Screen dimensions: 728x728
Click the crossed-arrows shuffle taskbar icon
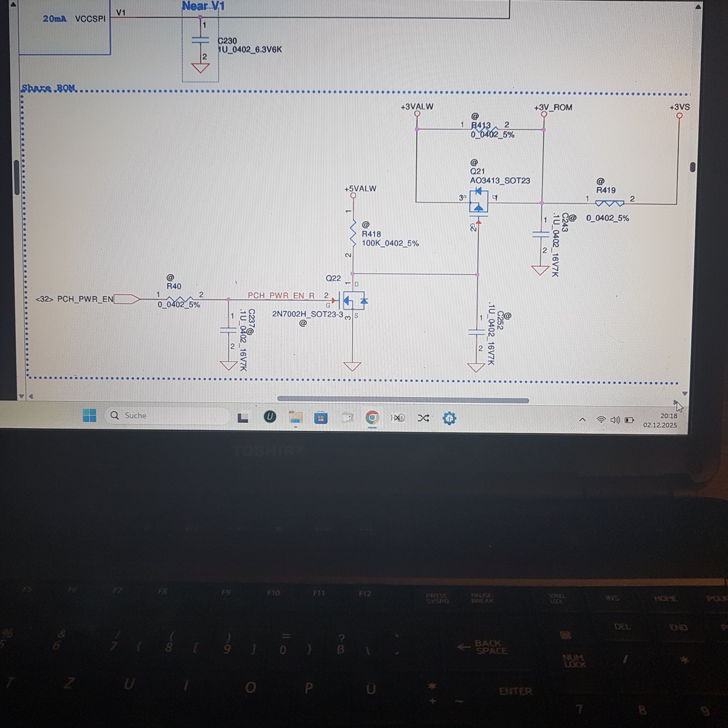tap(423, 418)
